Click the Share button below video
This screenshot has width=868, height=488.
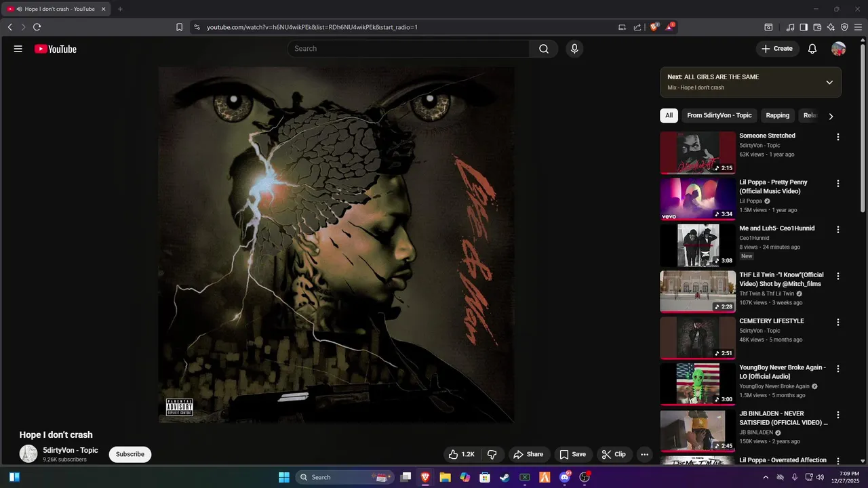pyautogui.click(x=528, y=454)
